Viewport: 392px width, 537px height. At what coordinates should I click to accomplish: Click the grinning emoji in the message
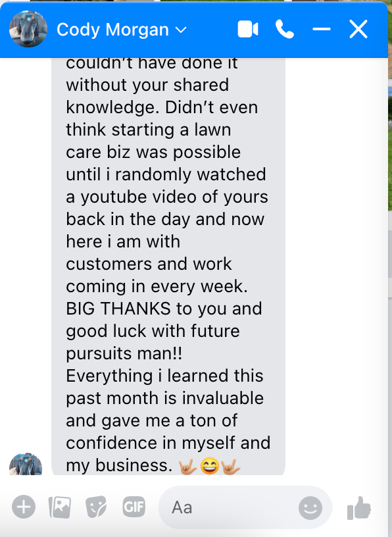pyautogui.click(x=209, y=466)
